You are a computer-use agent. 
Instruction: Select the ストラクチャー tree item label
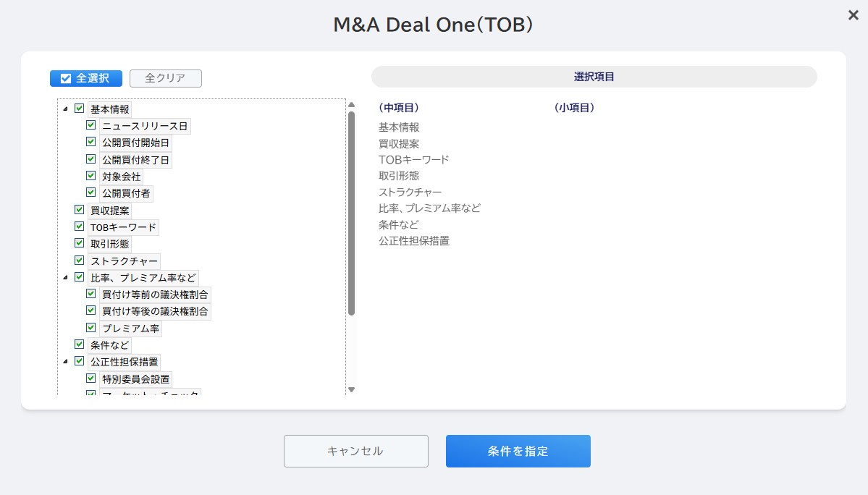[x=124, y=261]
